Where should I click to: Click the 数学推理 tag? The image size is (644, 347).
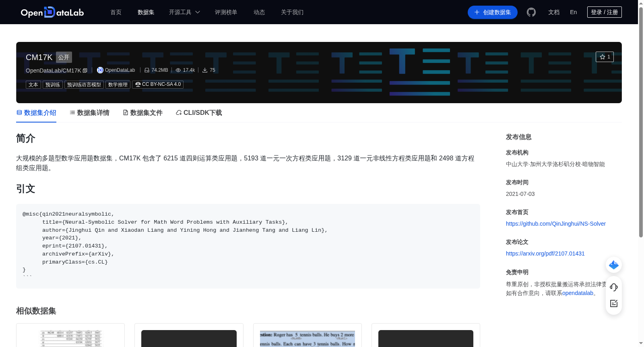pyautogui.click(x=118, y=85)
